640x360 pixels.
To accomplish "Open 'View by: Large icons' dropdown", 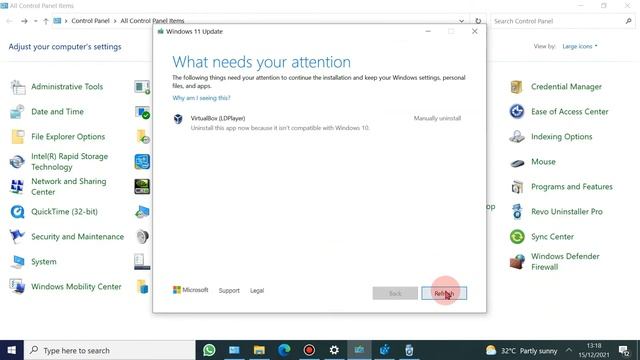I will pyautogui.click(x=580, y=47).
